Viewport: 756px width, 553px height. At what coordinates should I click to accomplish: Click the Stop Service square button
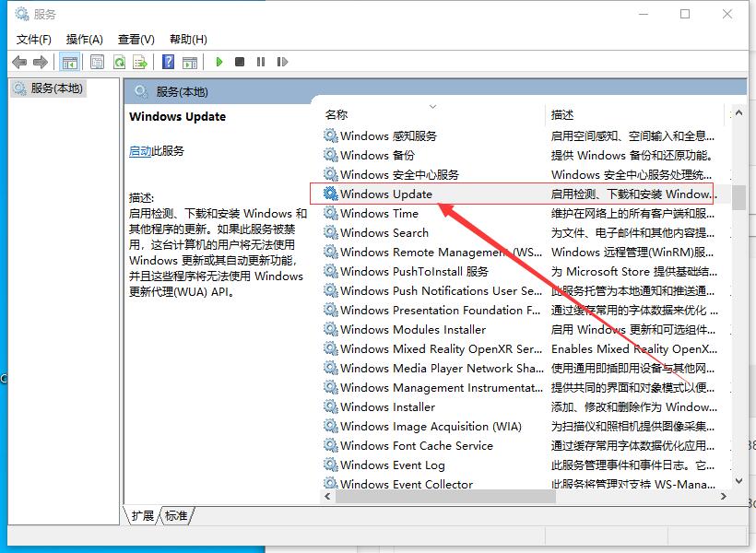(240, 62)
